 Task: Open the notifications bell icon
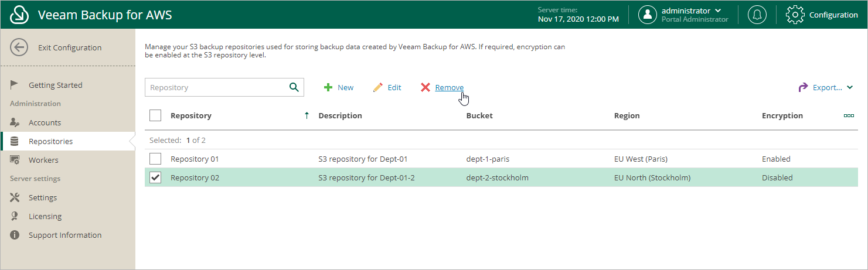757,15
